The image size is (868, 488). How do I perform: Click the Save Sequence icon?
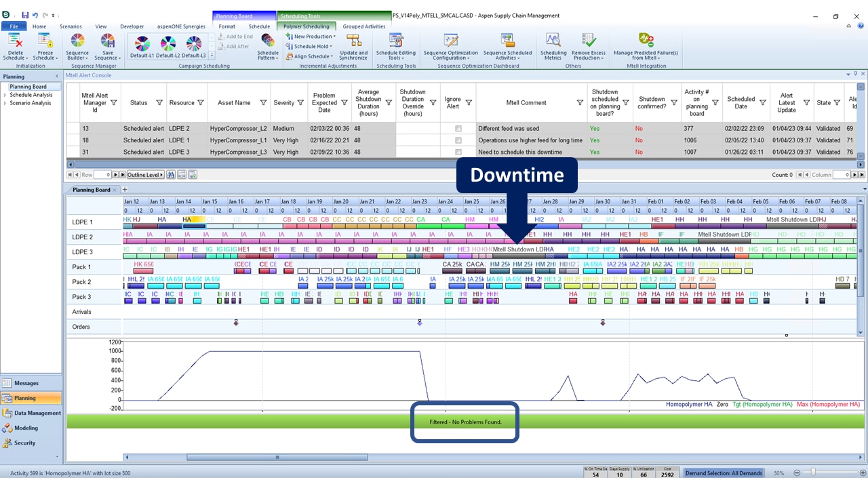click(107, 46)
